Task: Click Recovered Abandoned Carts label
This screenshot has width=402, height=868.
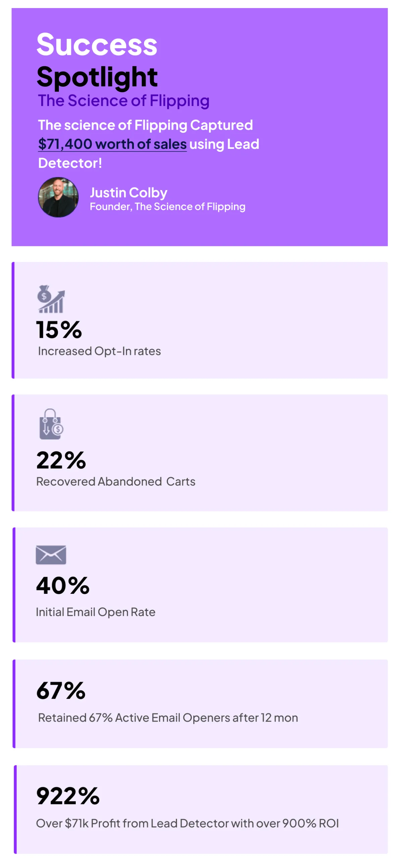Action: coord(116,482)
